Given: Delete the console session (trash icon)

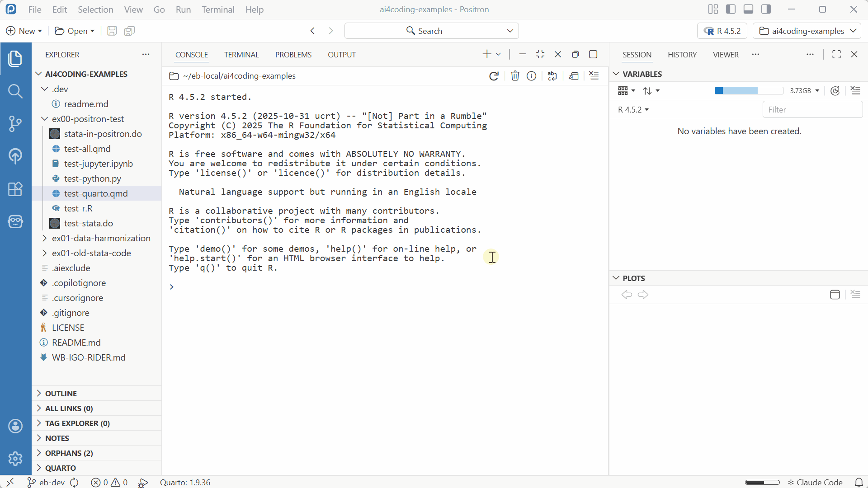Looking at the screenshot, I should click(515, 76).
